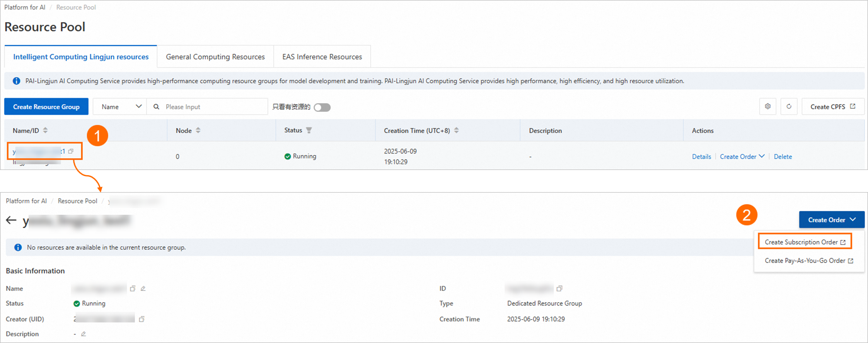Copy Name in Basic Information

coord(133,288)
